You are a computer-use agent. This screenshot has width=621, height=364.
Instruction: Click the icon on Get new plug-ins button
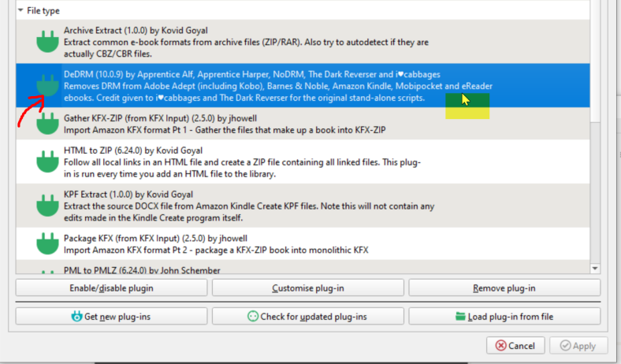[76, 316]
